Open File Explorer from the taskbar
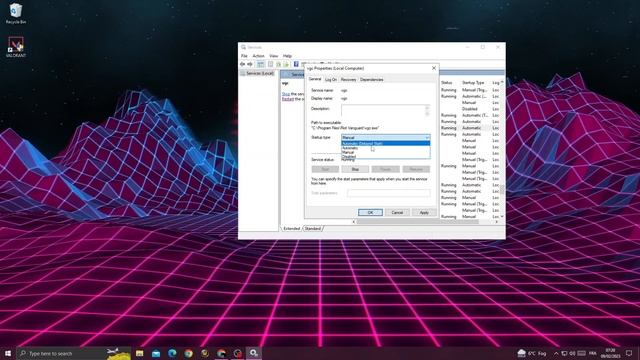The image size is (640, 360). 140,353
